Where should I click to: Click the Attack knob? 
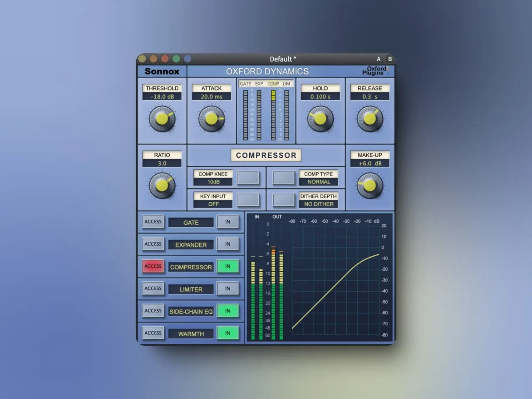211,119
